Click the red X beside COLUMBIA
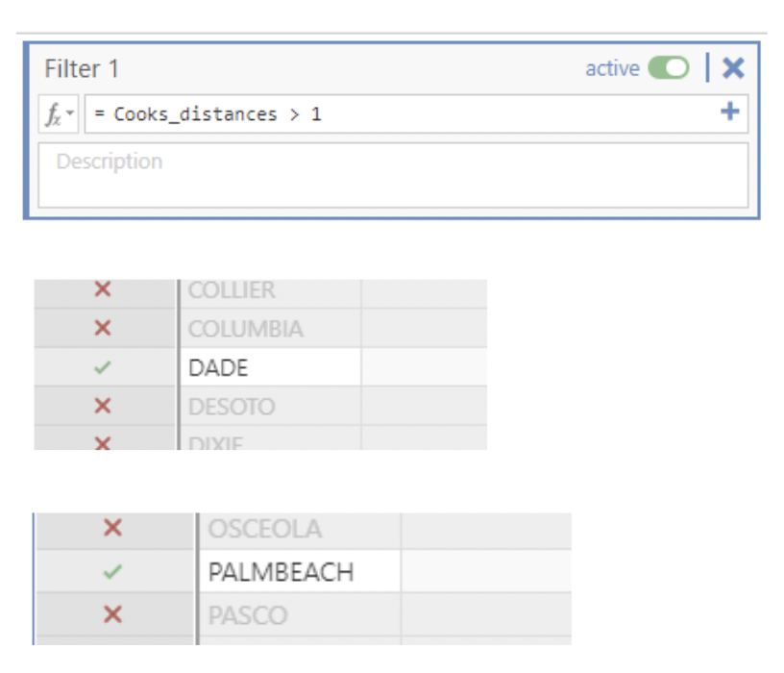The height and width of the screenshot is (673, 784). [104, 329]
